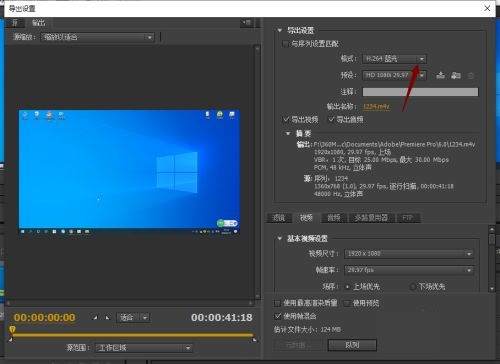Click the output name link 1234.m4v

pos(376,106)
